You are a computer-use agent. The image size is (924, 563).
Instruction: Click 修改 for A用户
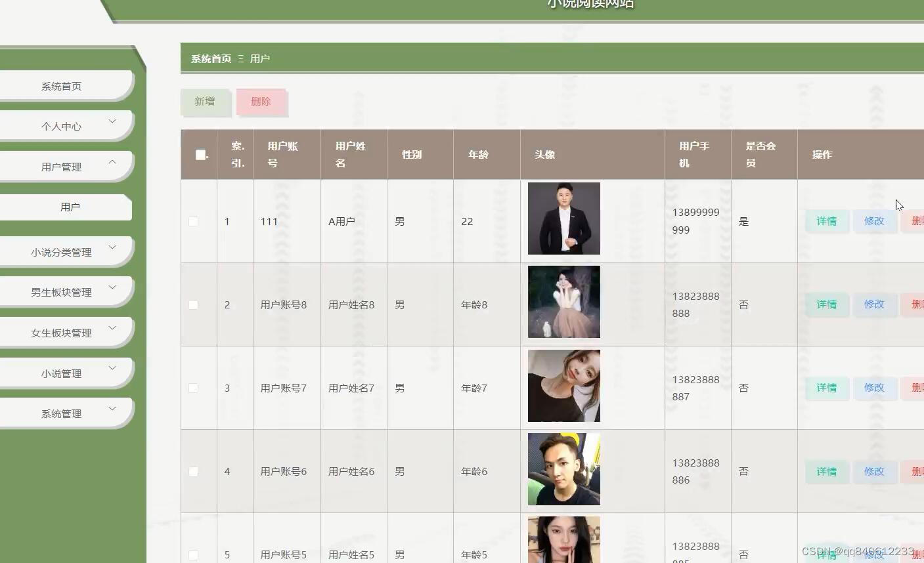point(874,221)
